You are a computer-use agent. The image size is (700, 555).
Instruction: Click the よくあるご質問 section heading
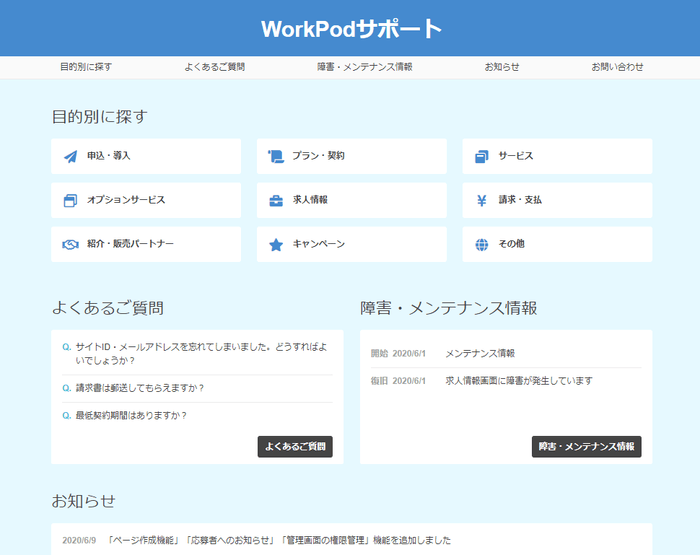[x=108, y=308]
